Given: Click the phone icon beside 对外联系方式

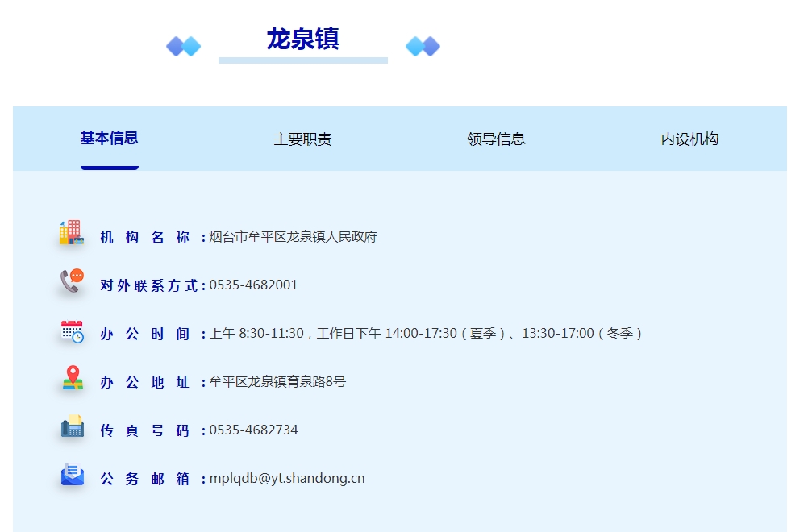Looking at the screenshot, I should point(72,281).
